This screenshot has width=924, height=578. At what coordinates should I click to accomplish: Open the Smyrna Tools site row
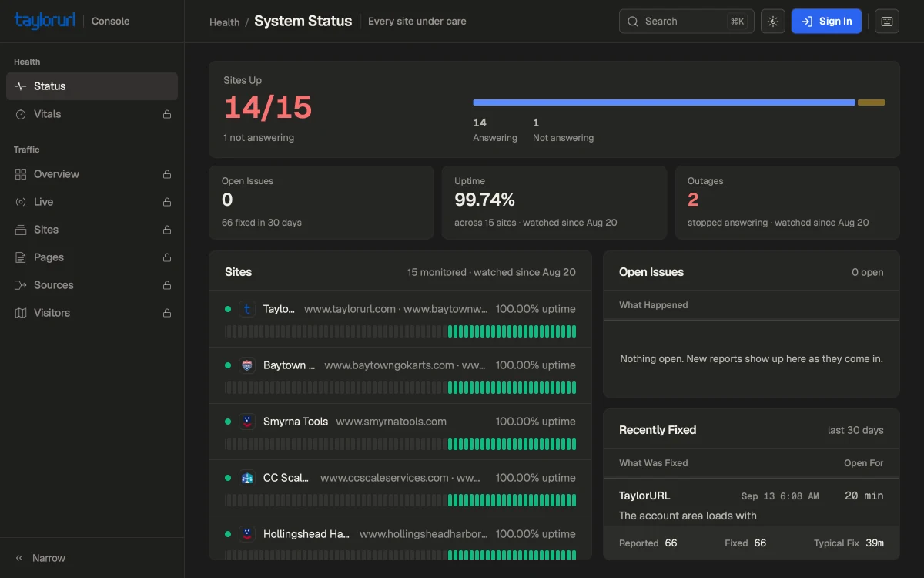pos(400,432)
